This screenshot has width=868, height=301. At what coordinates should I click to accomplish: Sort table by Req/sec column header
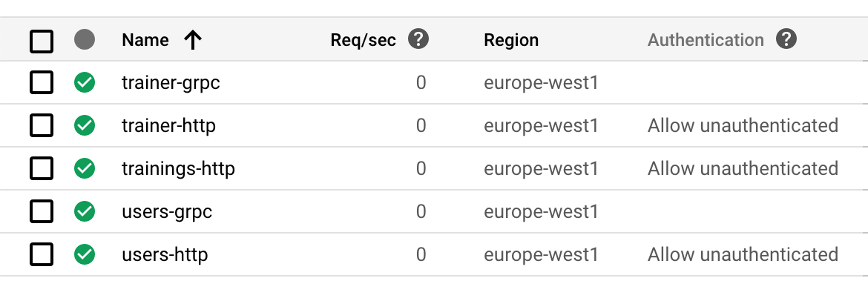[363, 40]
